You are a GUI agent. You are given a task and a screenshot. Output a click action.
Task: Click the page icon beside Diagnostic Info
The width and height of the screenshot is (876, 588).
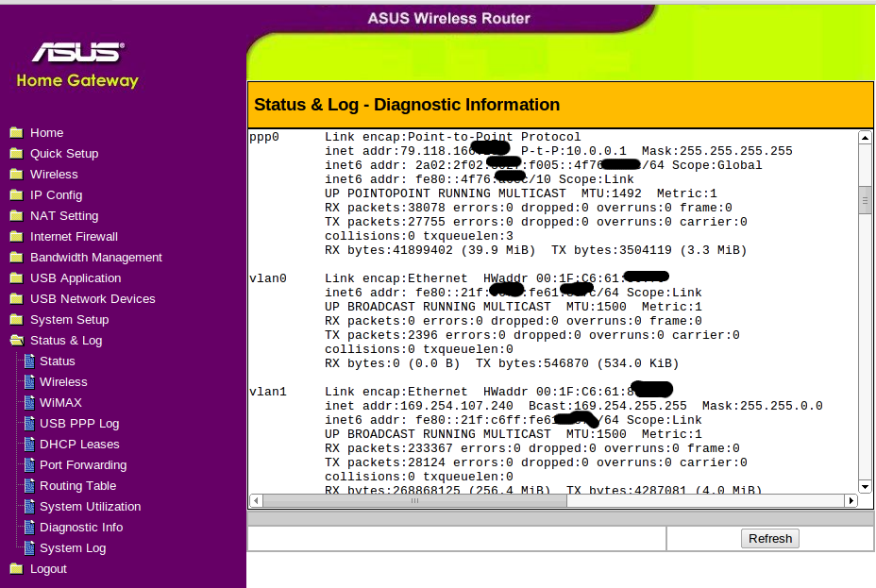pos(29,528)
